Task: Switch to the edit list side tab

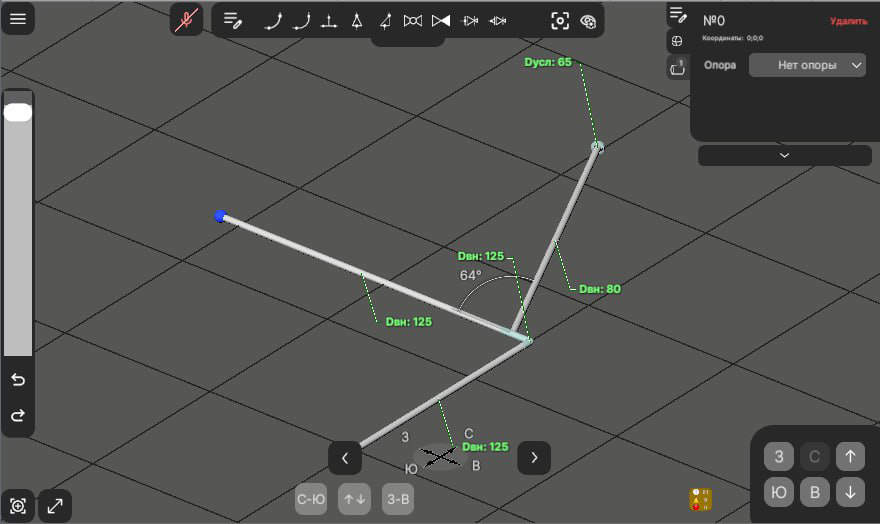Action: coord(677,14)
